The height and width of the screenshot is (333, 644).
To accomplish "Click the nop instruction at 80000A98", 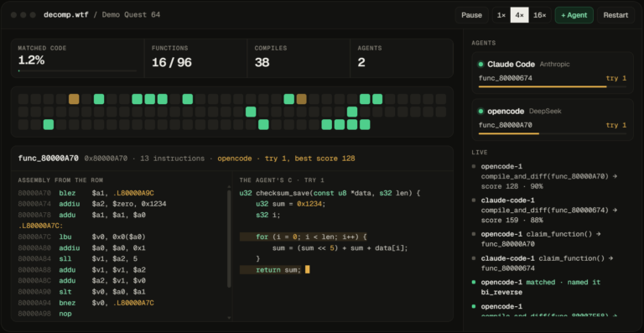I will pos(44,314).
